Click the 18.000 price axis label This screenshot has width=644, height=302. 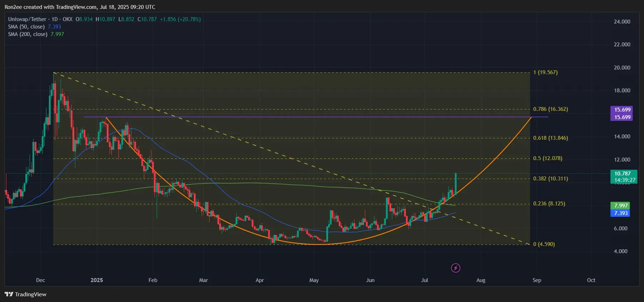tap(622, 91)
